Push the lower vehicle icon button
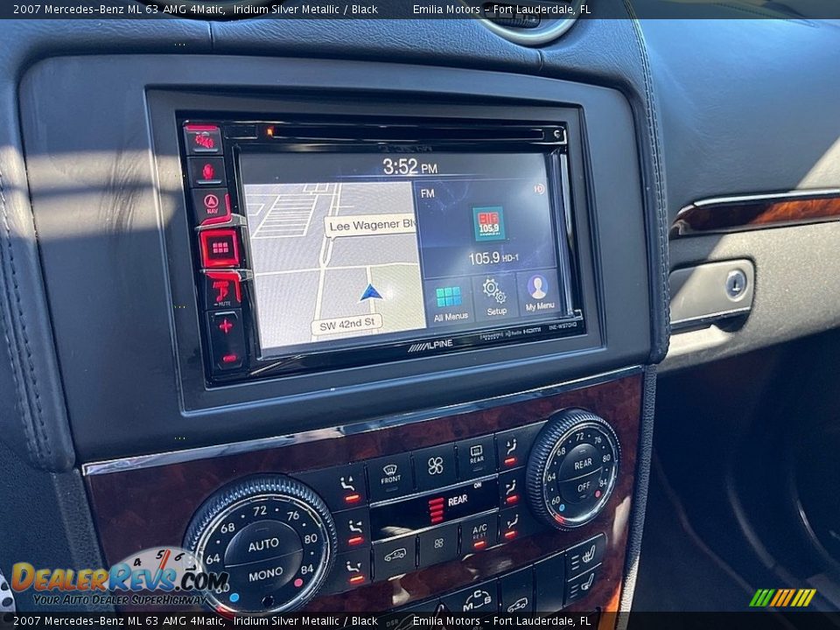This screenshot has width=840, height=630. tap(517, 605)
